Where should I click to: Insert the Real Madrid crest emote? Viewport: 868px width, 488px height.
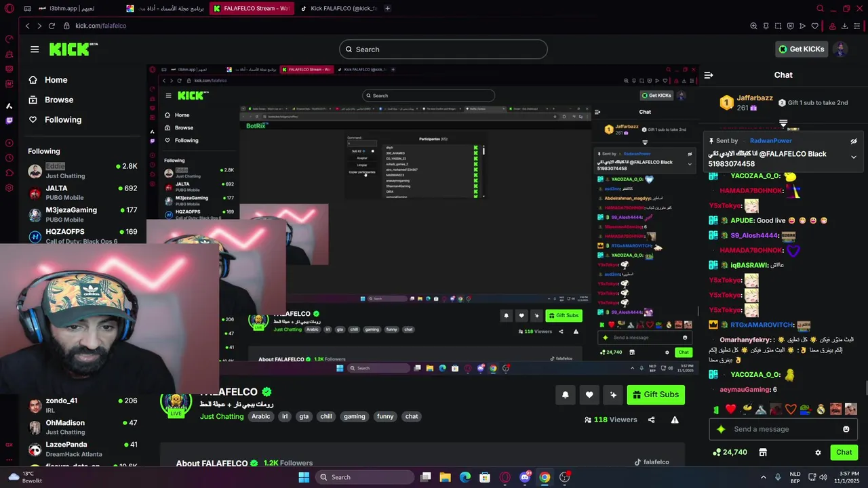coord(821,409)
